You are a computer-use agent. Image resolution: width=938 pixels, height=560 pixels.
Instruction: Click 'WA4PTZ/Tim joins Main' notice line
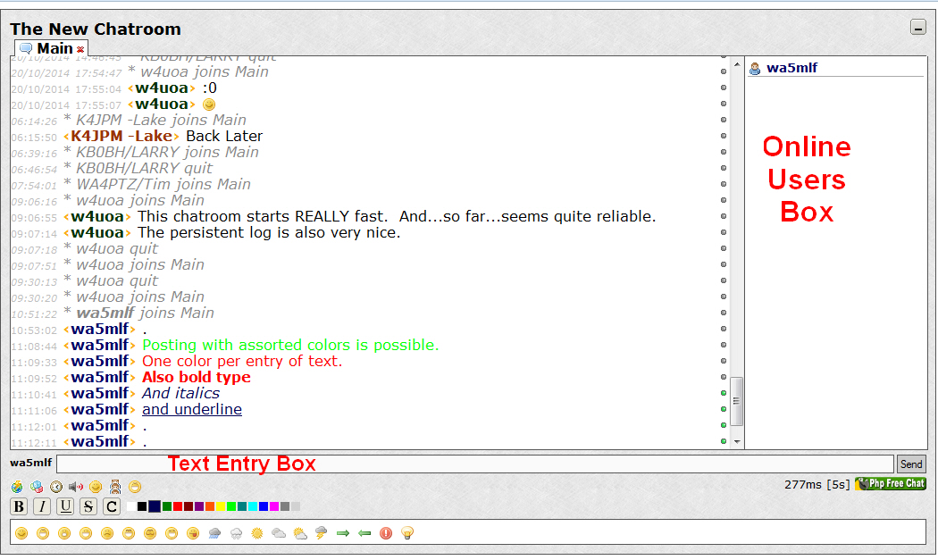click(x=157, y=185)
